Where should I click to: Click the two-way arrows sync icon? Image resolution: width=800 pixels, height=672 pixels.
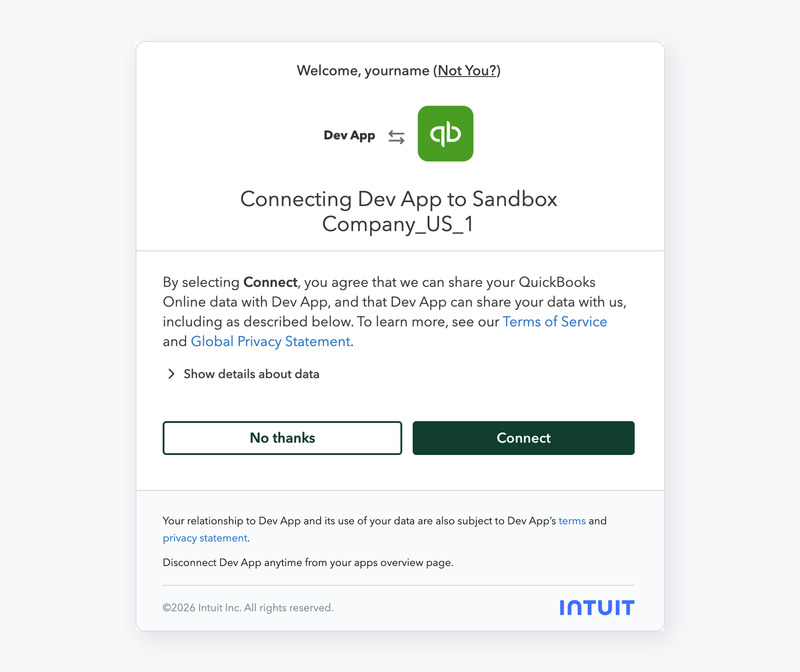click(x=396, y=137)
